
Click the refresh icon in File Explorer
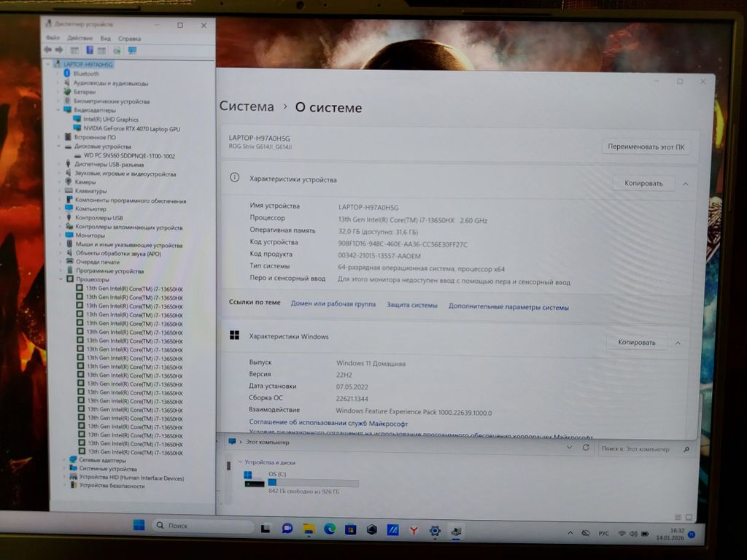tap(585, 448)
